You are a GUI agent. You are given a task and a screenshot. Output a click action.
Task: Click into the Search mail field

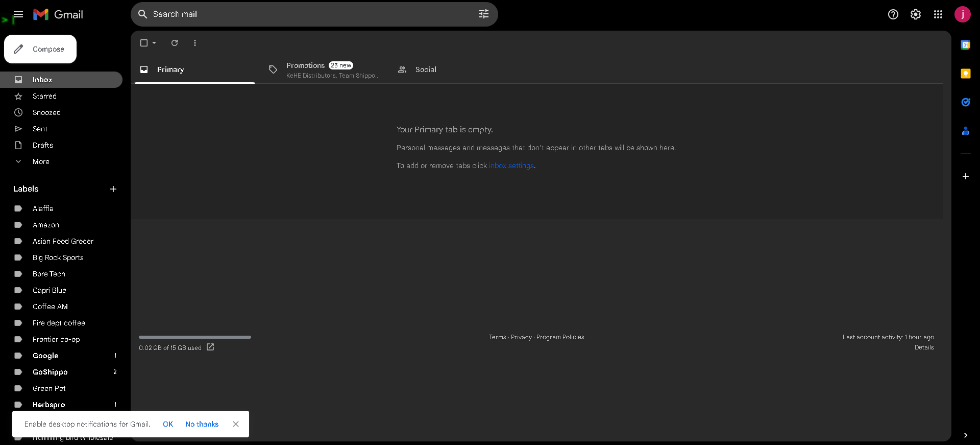[x=311, y=14]
